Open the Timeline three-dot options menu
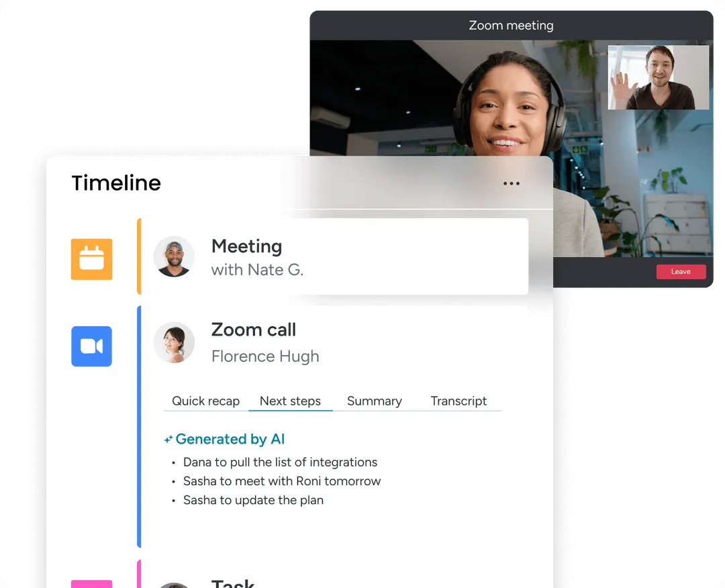Viewport: 725px width, 588px height. [512, 183]
